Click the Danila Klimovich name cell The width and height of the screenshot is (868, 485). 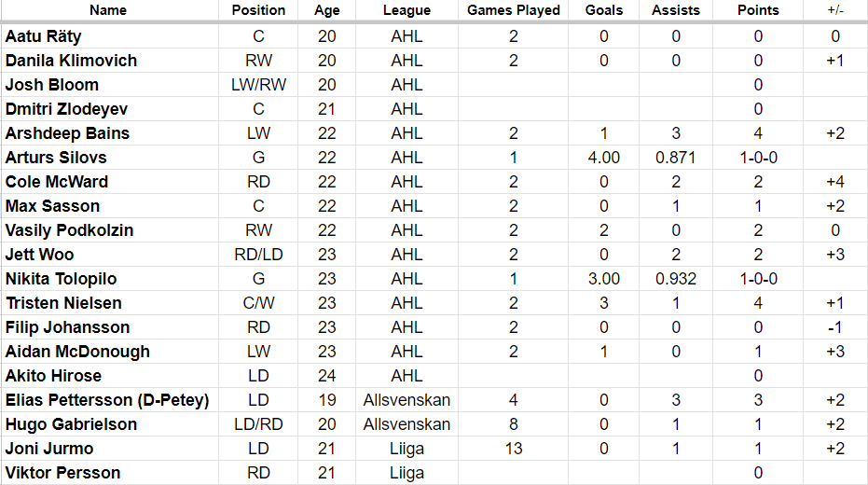[71, 61]
